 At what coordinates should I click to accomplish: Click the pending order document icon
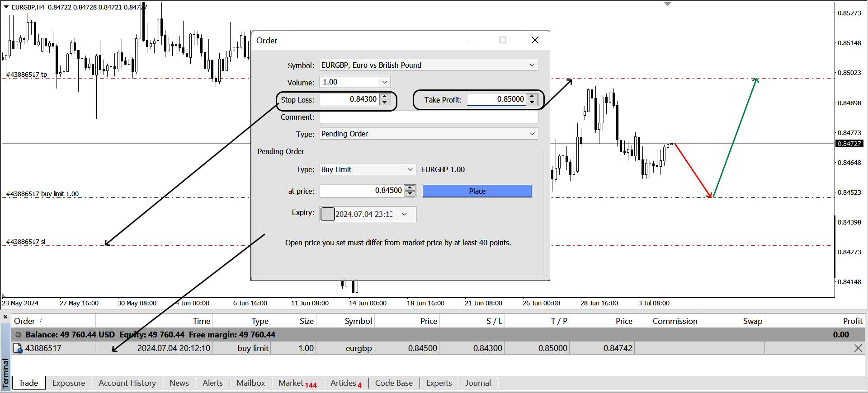click(x=18, y=348)
